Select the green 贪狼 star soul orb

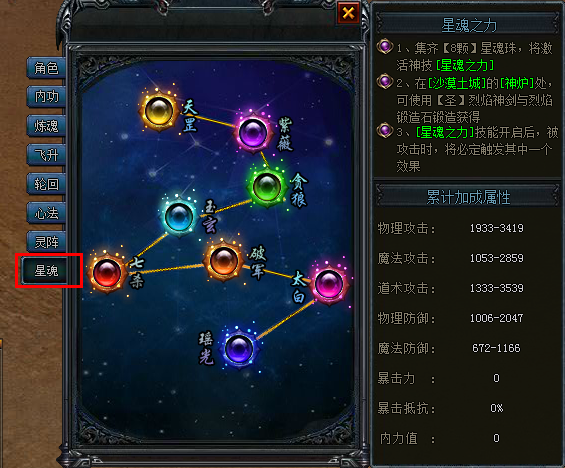(267, 187)
